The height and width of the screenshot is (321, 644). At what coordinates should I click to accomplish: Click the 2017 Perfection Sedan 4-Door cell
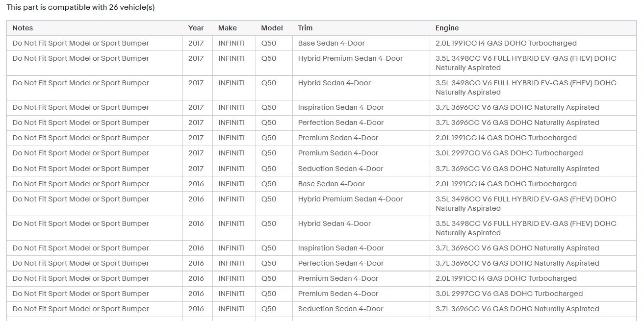click(x=341, y=123)
